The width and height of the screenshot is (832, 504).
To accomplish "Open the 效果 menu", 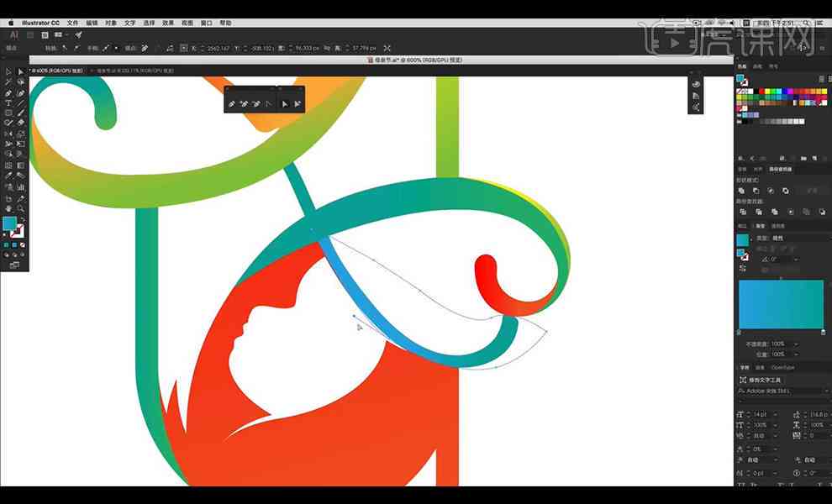I will point(168,24).
